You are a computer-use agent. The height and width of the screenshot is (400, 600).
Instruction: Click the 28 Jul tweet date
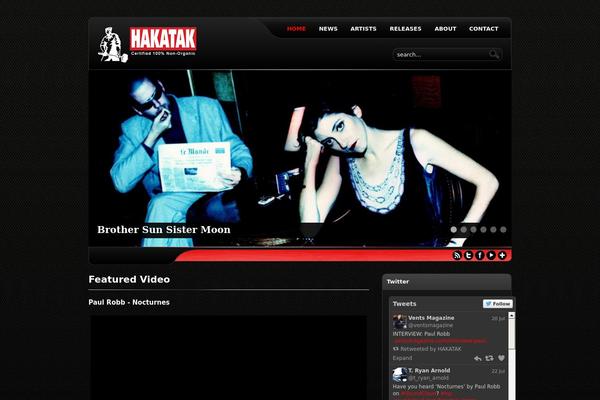[498, 318]
